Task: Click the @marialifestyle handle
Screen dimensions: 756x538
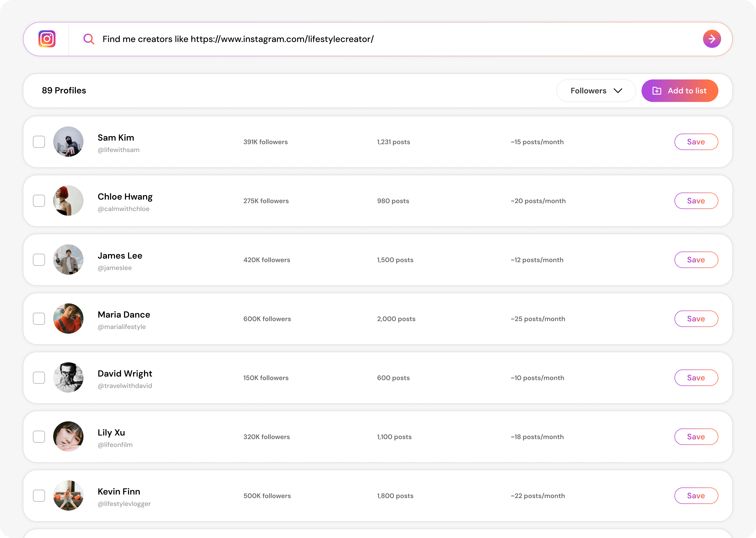Action: [x=122, y=327]
